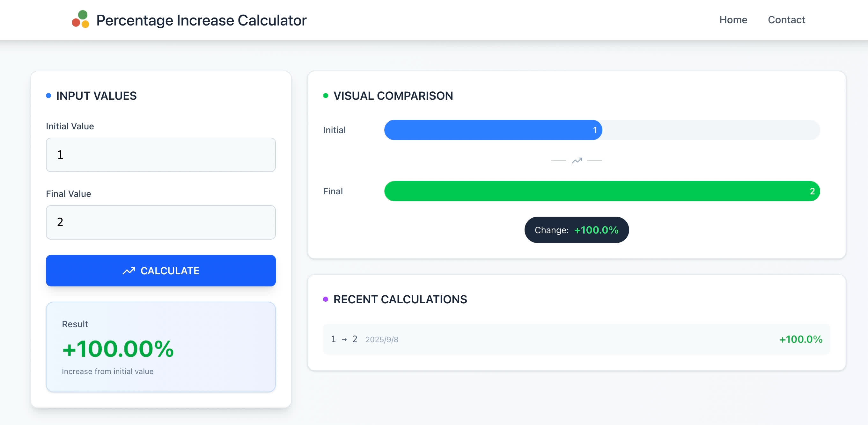This screenshot has height=425, width=868.
Task: Click the blue Initial progress bar
Action: point(493,130)
